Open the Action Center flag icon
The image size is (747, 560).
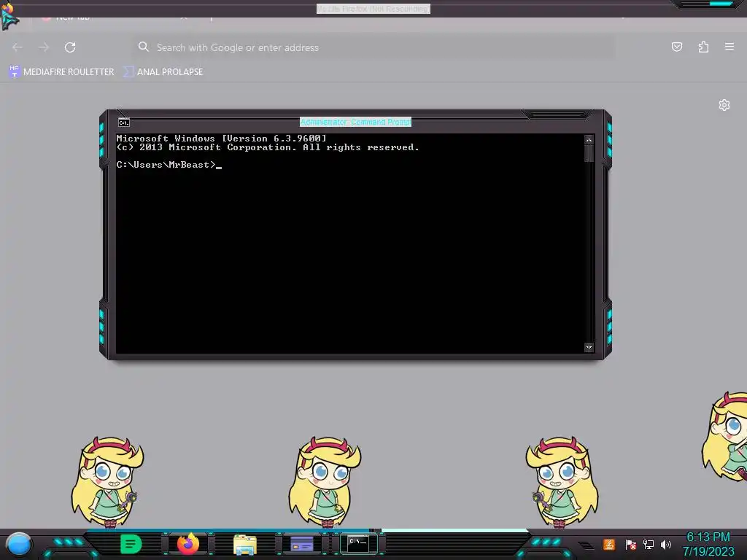tap(631, 544)
